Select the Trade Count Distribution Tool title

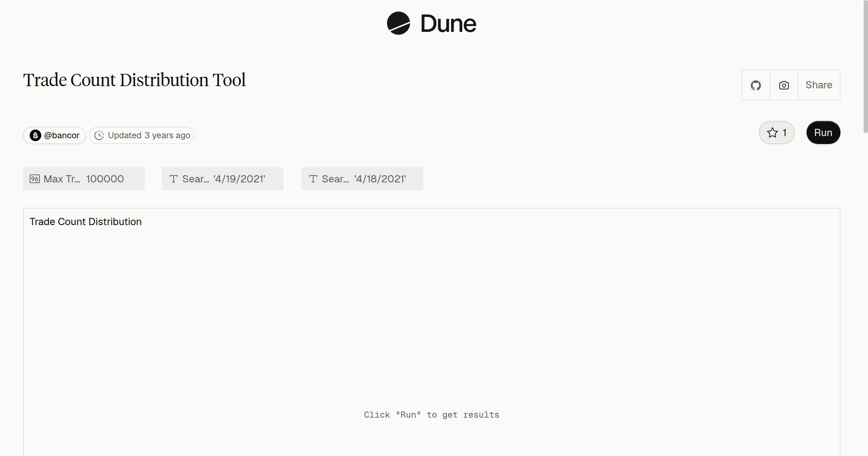pos(135,80)
